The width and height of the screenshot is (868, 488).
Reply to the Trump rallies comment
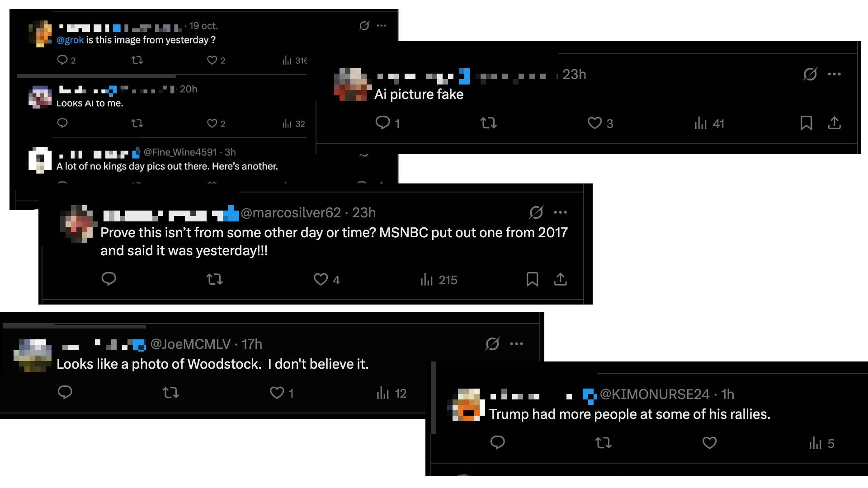point(497,442)
